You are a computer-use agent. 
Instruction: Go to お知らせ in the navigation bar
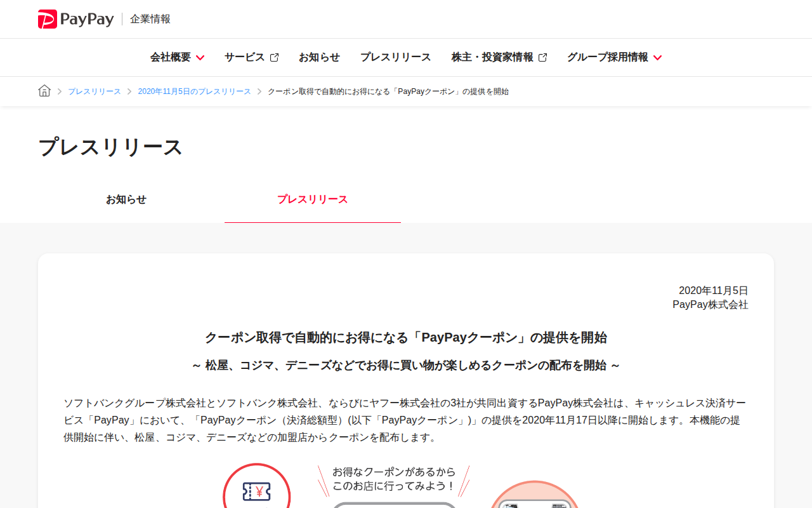point(319,57)
